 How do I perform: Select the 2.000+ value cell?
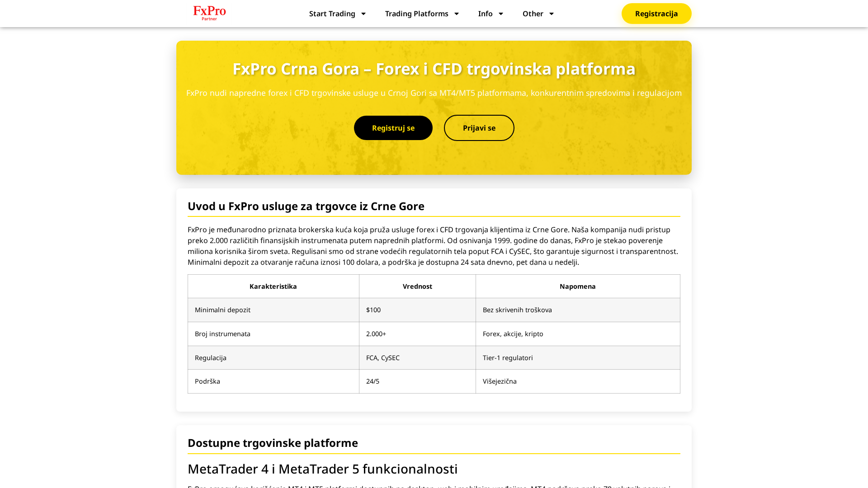pyautogui.click(x=417, y=334)
